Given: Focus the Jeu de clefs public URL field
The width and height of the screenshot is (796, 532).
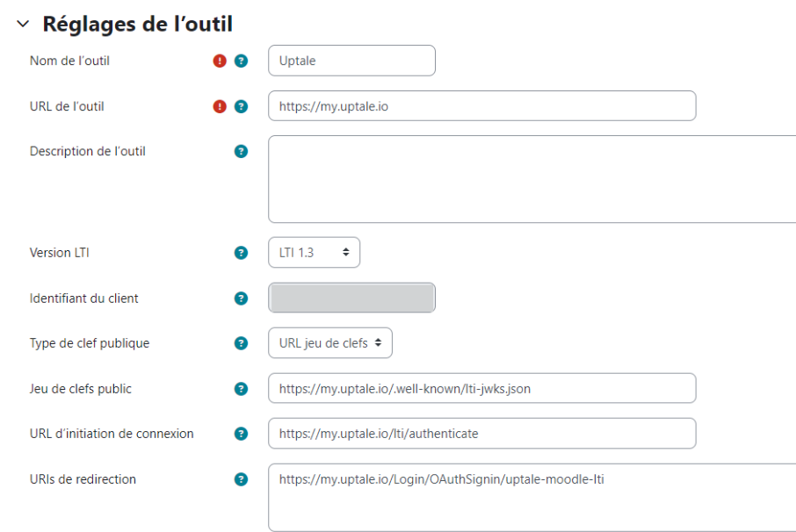Looking at the screenshot, I should pos(481,389).
